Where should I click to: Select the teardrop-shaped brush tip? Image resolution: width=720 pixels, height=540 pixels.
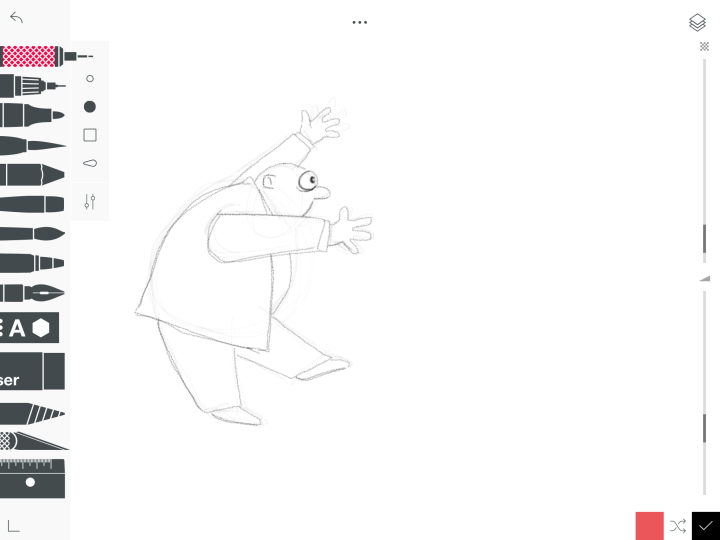click(x=90, y=163)
